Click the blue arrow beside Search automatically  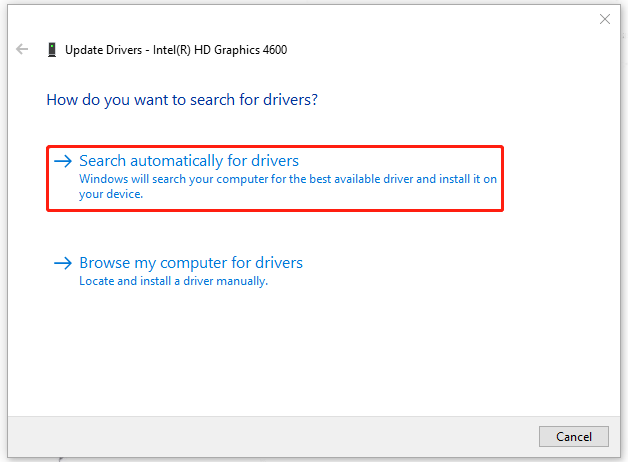point(63,161)
